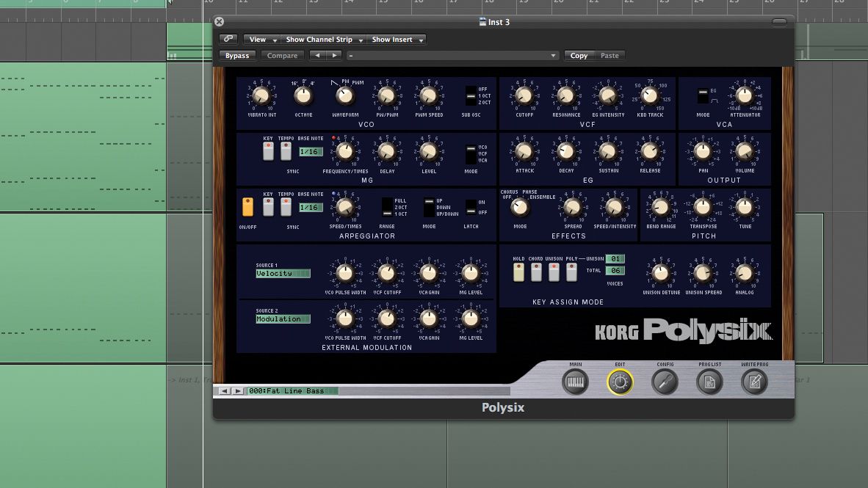Click the Total voices value 06

[x=615, y=271]
